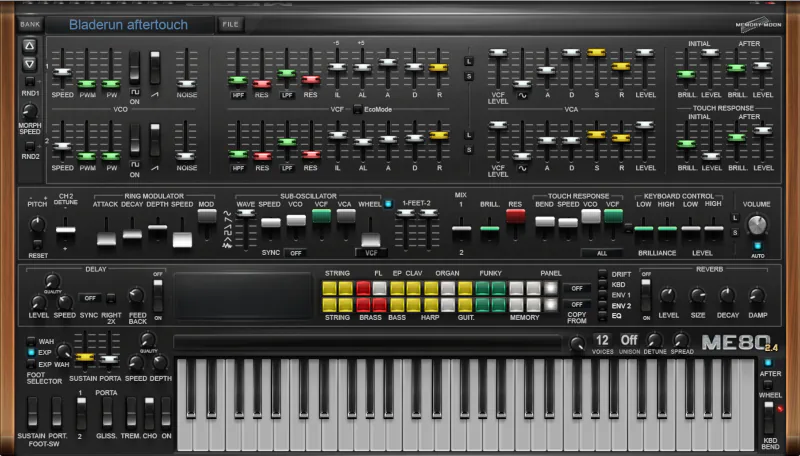
Task: Click the blue WHEEL LED in Sub-Oscillator
Action: point(388,204)
